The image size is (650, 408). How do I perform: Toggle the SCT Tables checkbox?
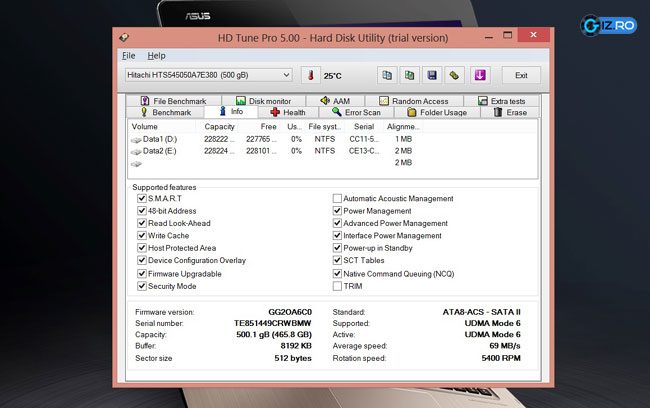(337, 260)
